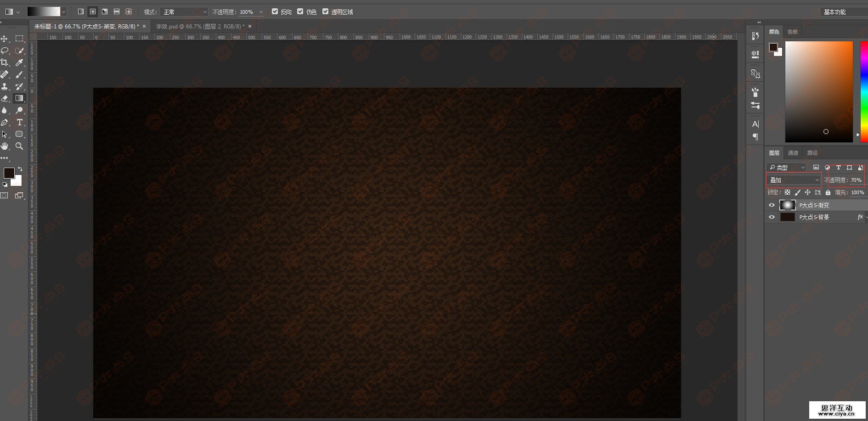Hide the P大点S-渐变 layer
This screenshot has width=868, height=421.
click(772, 205)
